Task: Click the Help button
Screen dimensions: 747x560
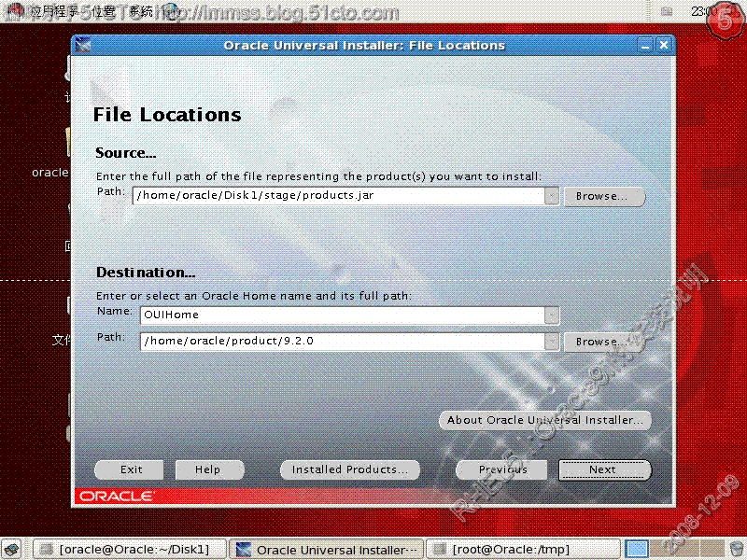Action: click(x=209, y=469)
